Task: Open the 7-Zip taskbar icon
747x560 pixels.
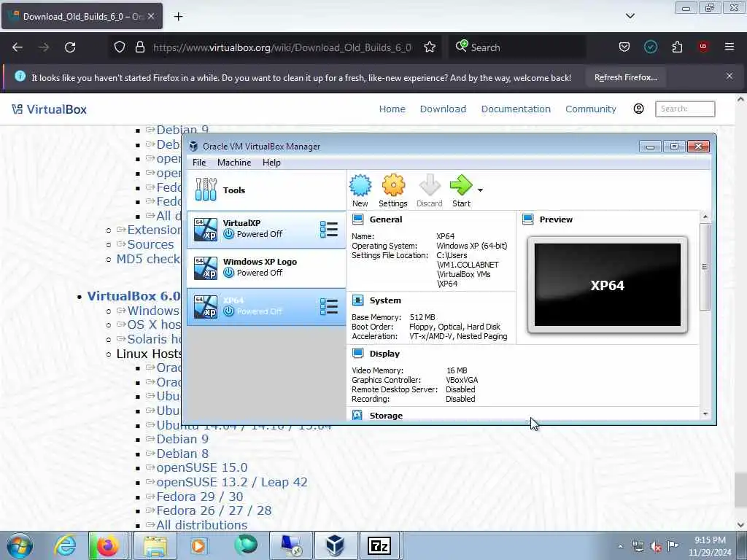Action: coord(379,545)
